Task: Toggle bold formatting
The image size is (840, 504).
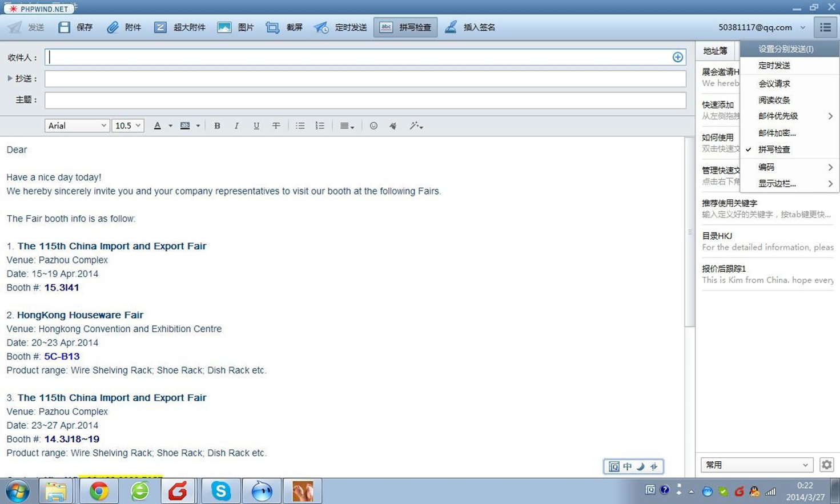Action: [x=217, y=126]
